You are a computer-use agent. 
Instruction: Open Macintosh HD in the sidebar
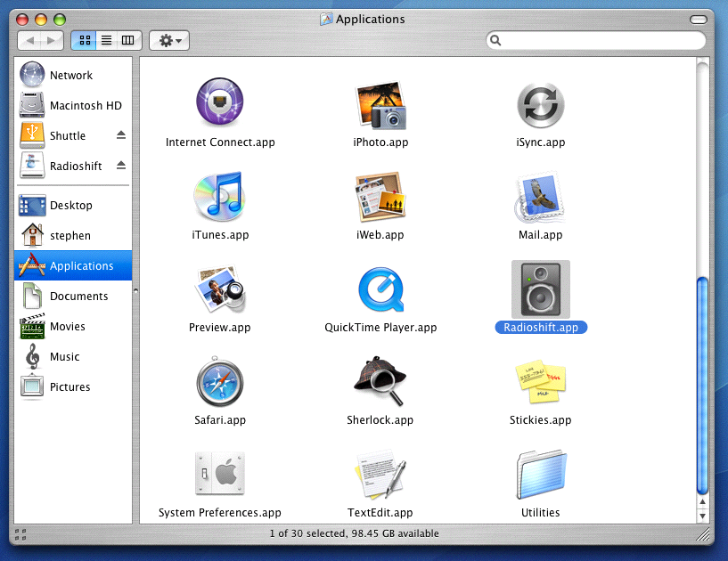73,105
